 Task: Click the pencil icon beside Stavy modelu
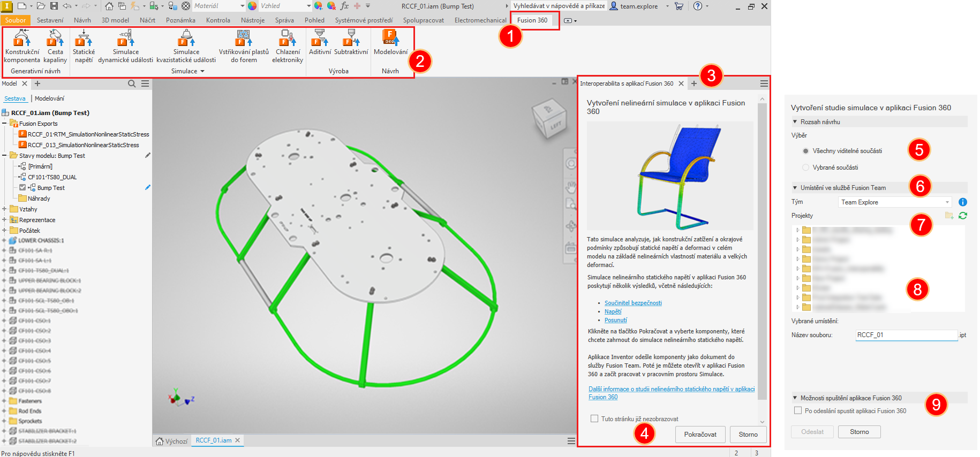[148, 155]
